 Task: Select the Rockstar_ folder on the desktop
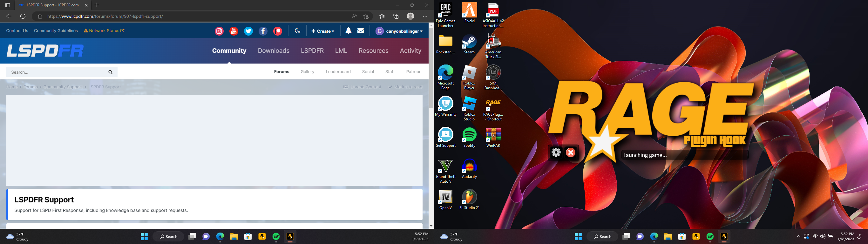pos(445,44)
